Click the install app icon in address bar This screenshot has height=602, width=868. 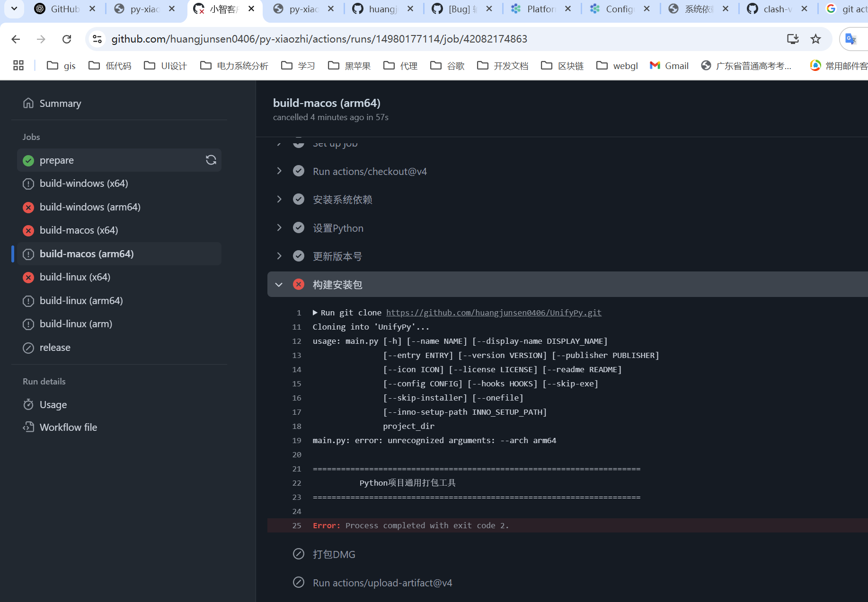coord(793,39)
